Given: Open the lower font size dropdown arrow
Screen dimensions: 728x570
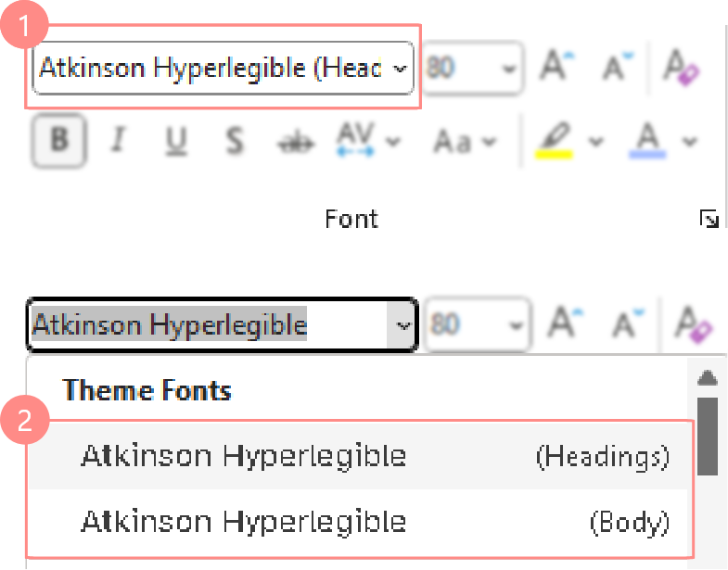Looking at the screenshot, I should click(x=517, y=325).
